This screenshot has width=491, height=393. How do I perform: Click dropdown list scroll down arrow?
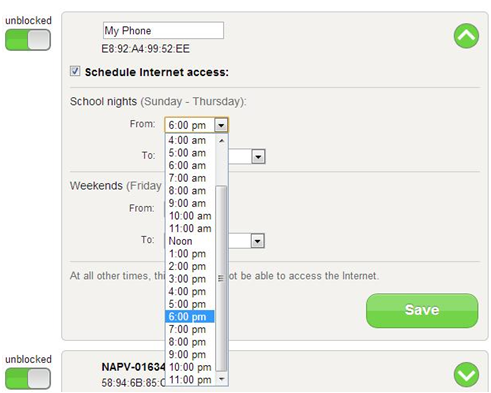(x=221, y=379)
